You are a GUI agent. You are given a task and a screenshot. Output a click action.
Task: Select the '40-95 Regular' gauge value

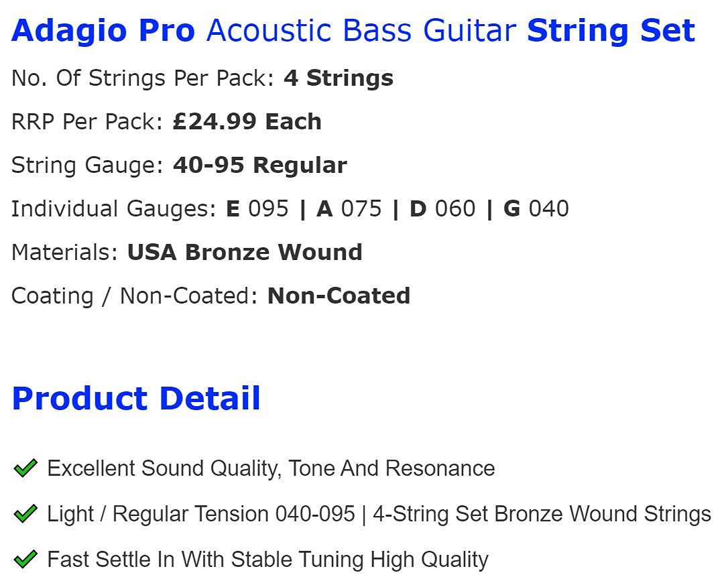tap(260, 166)
